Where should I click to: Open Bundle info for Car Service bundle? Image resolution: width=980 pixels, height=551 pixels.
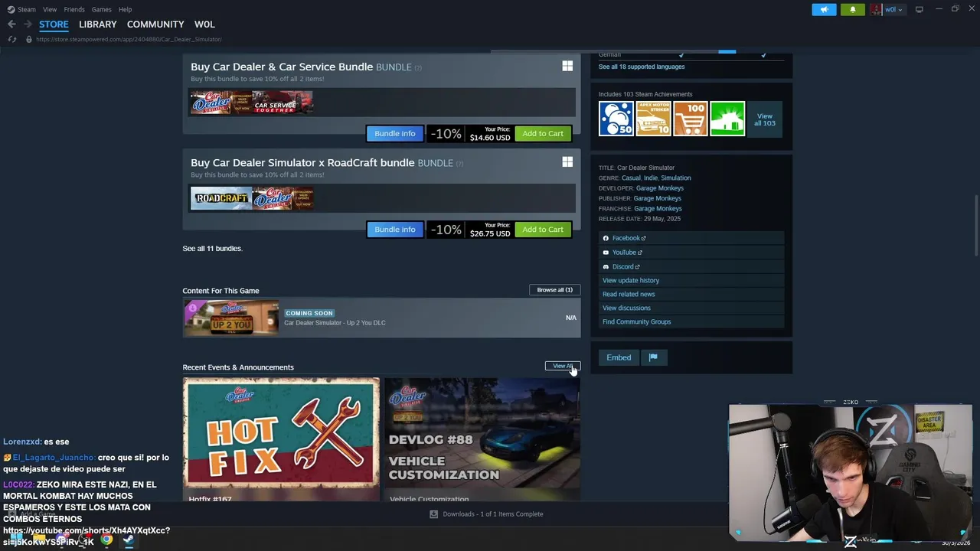(395, 133)
